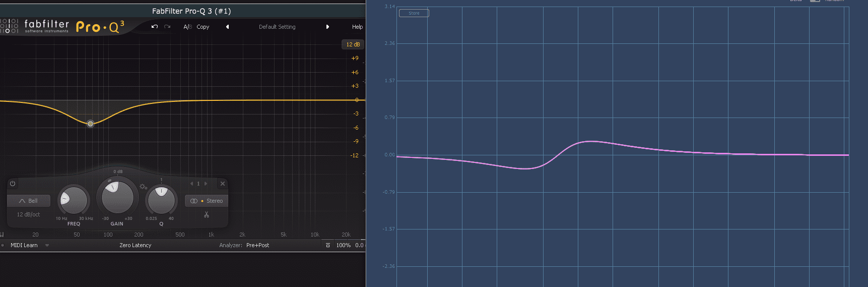Screen dimensions: 868x287
Task: Toggle the band power button
Action: [x=13, y=184]
